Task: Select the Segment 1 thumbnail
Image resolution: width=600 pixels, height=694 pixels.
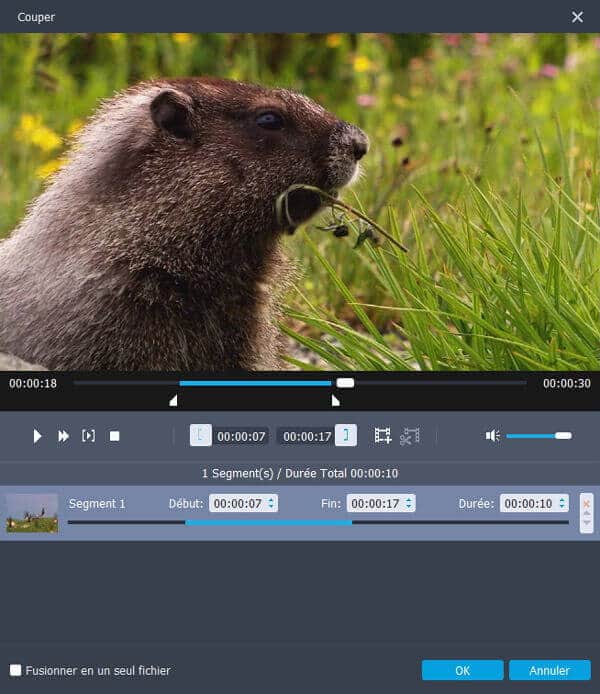Action: coord(32,513)
